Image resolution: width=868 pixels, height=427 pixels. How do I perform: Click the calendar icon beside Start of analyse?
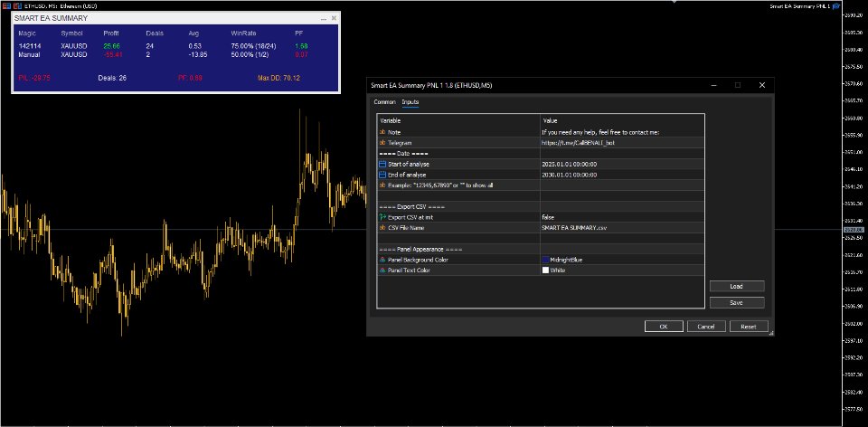point(382,164)
